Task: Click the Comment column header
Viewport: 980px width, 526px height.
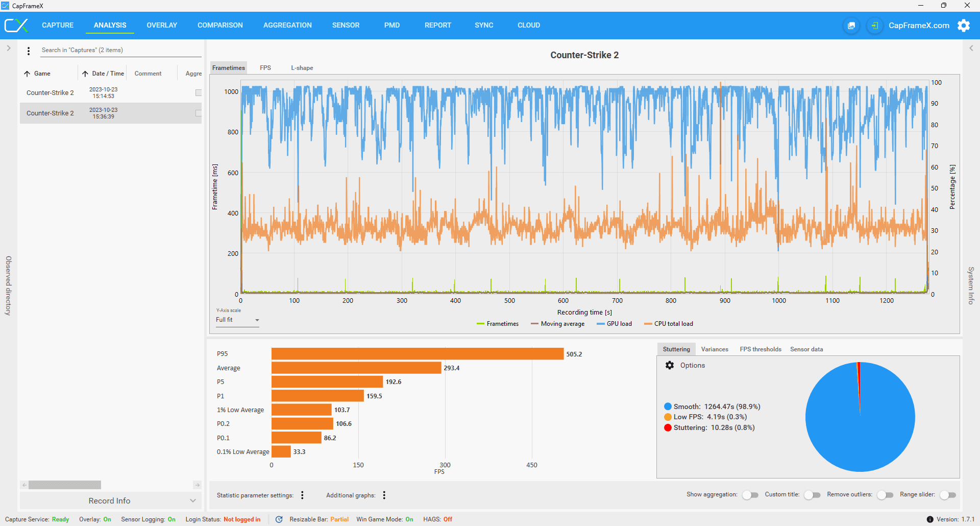Action: tap(148, 74)
